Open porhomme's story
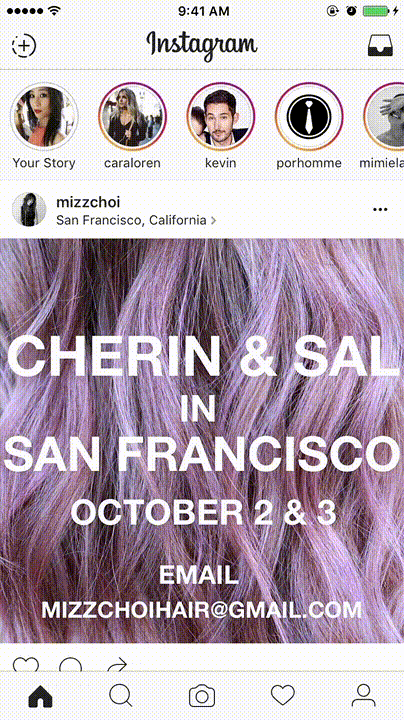This screenshot has height=720, width=404. pyautogui.click(x=309, y=117)
